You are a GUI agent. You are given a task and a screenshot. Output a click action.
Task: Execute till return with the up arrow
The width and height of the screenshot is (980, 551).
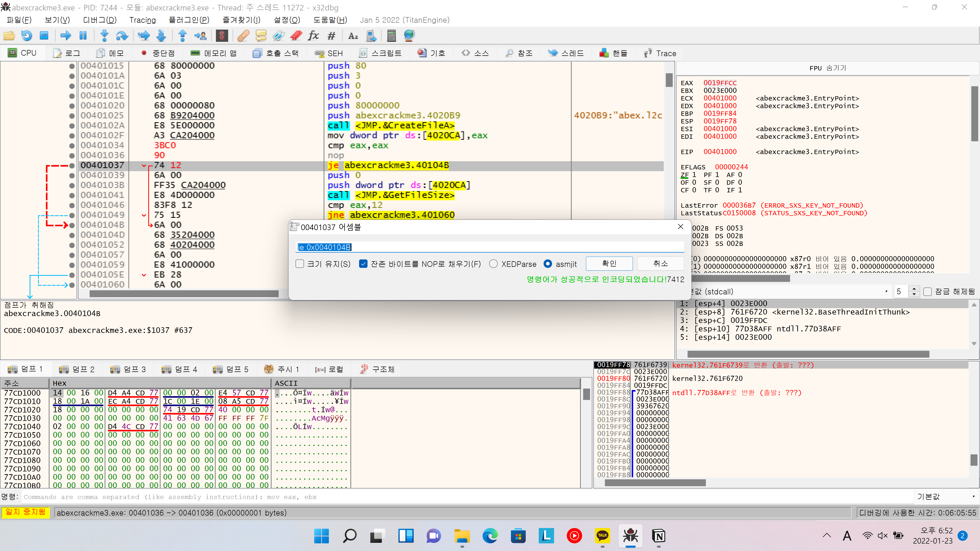pos(183,36)
